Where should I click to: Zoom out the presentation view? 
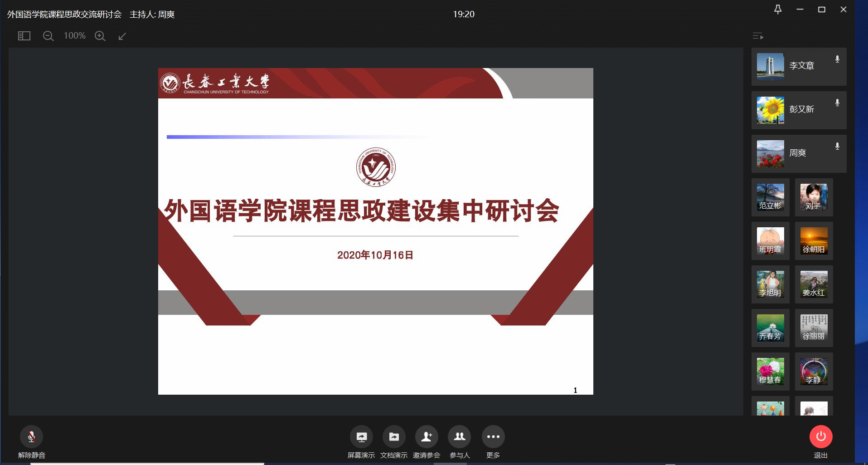point(48,36)
